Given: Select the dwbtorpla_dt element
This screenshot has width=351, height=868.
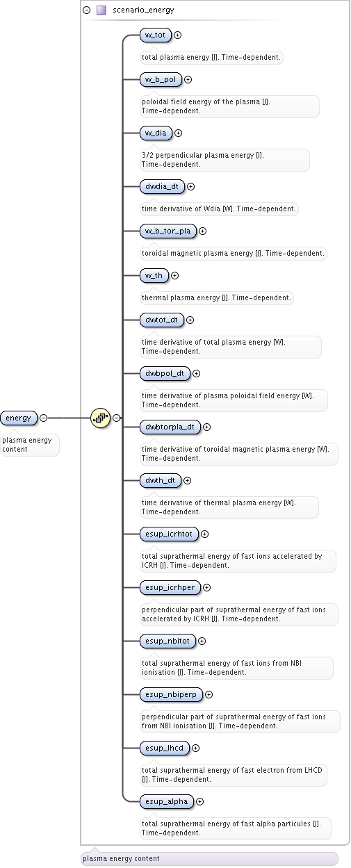Looking at the screenshot, I should click(x=170, y=427).
